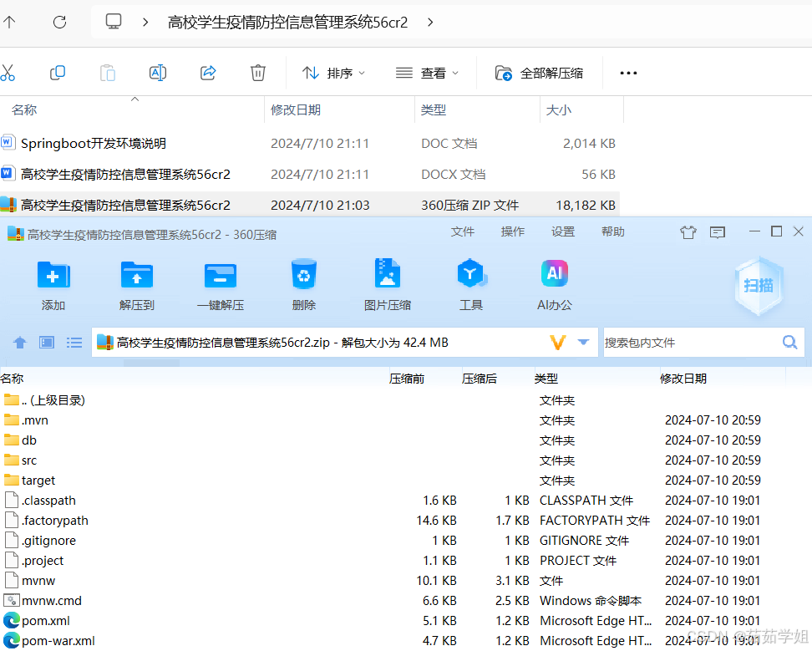Viewport: 812px width, 651px height.
Task: Open the 文件 menu in 360压缩
Action: click(x=463, y=231)
